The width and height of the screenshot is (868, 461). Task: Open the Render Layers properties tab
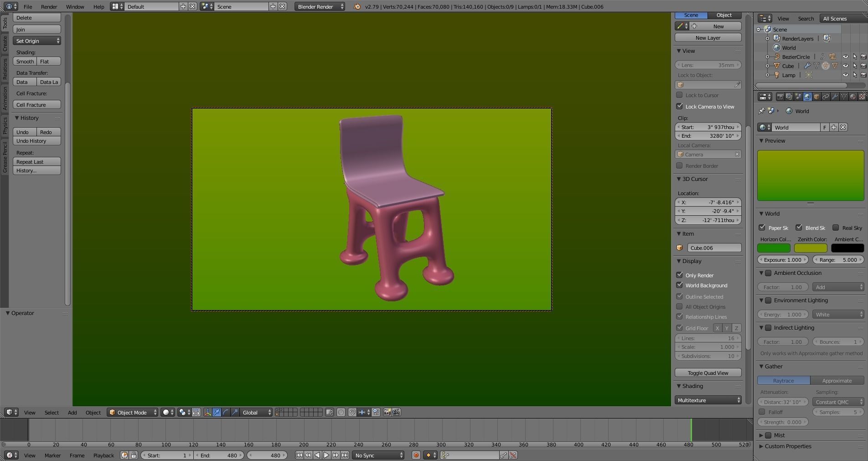[x=789, y=97]
